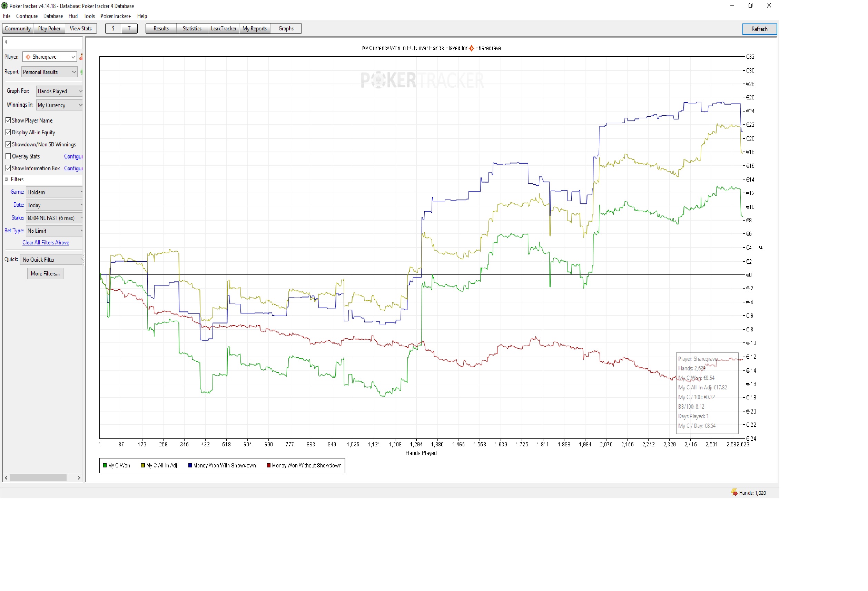Open the Stake filter dropdown €0.04 NL FAST

(x=54, y=218)
